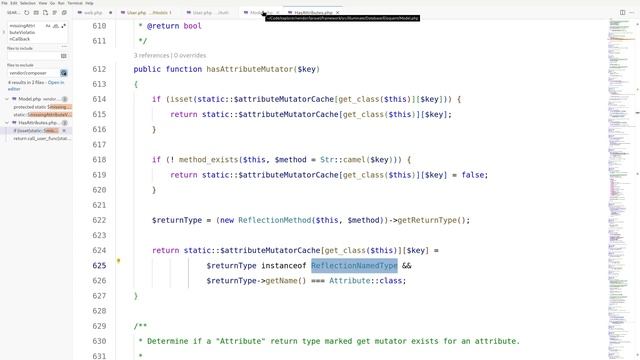Click the minimap code overview
640x360 pixels.
coord(620,188)
